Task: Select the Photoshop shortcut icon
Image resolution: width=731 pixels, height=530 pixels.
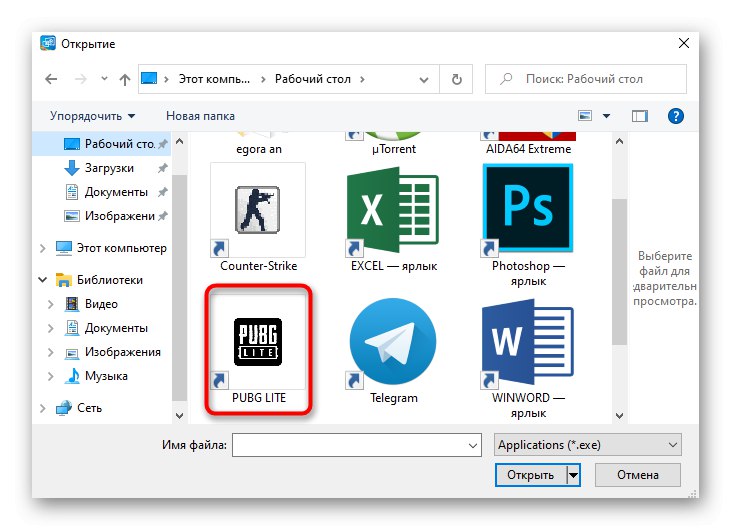Action: tap(528, 210)
